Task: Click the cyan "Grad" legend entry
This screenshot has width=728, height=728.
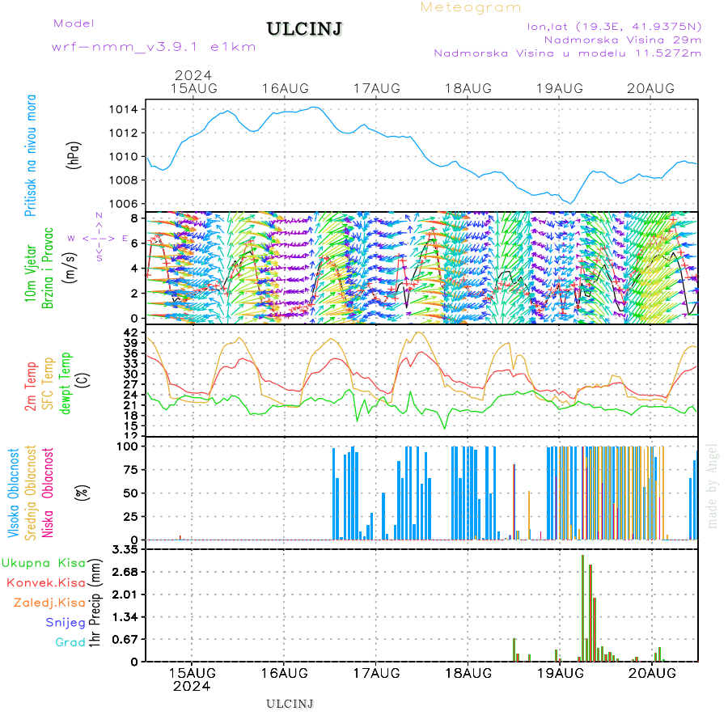Action: [x=70, y=642]
